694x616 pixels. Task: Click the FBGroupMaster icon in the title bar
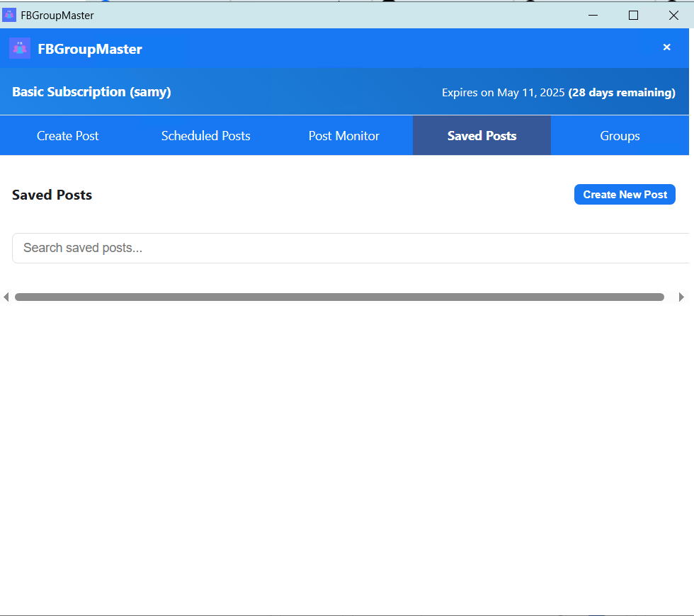pos(9,14)
